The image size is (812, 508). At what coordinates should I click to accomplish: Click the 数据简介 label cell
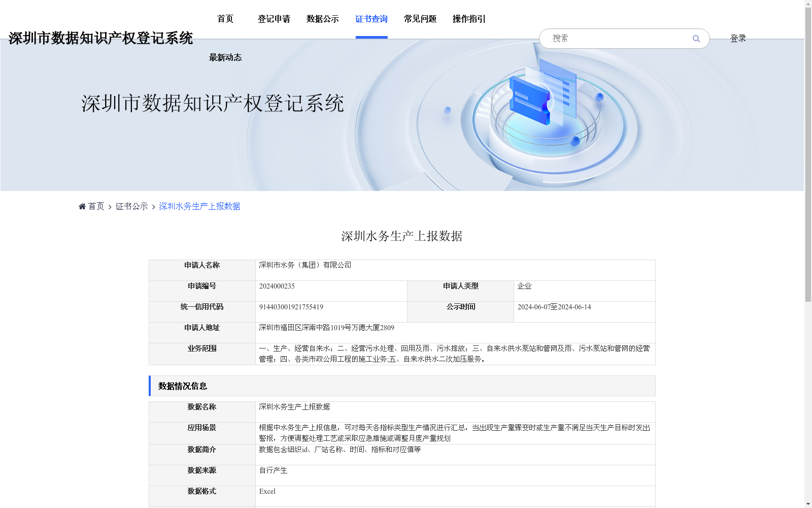[x=202, y=455]
